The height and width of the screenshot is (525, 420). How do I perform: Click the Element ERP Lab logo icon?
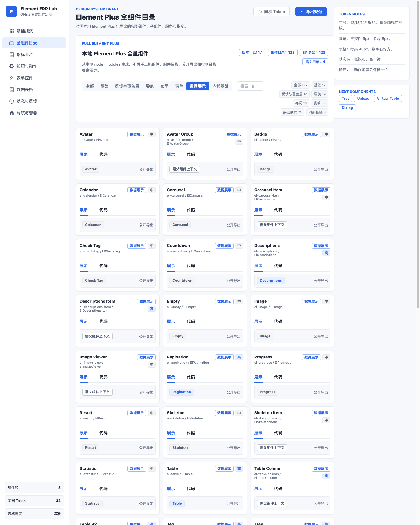point(11,12)
